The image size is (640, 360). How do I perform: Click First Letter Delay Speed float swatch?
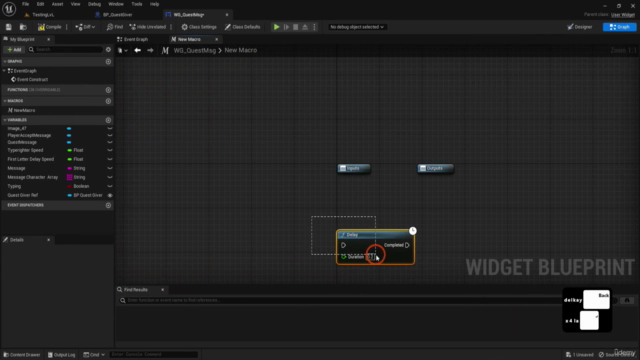(69, 159)
